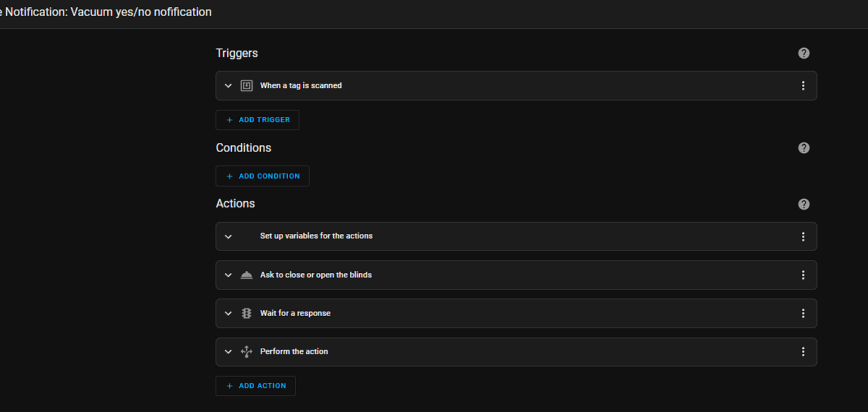Select Set up variables for the actions text
Screen dimensions: 868x412
tap(316, 236)
